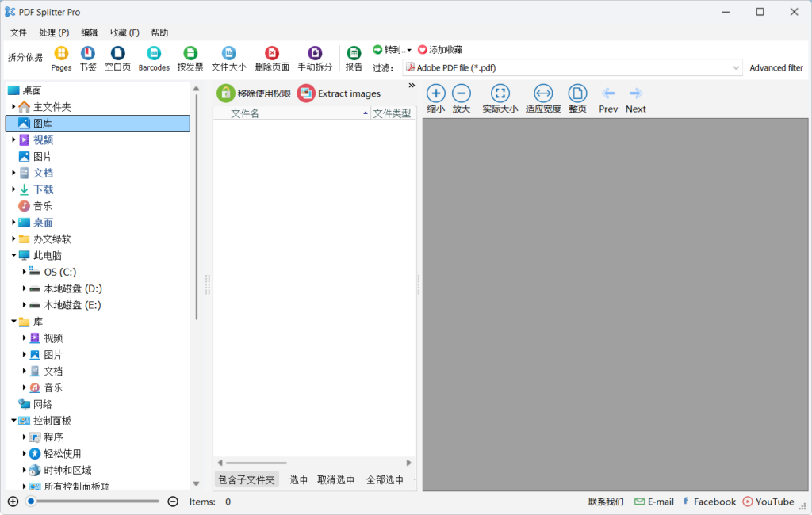This screenshot has height=515, width=812.
Task: Click 取消选中 uncheck button
Action: [x=335, y=480]
